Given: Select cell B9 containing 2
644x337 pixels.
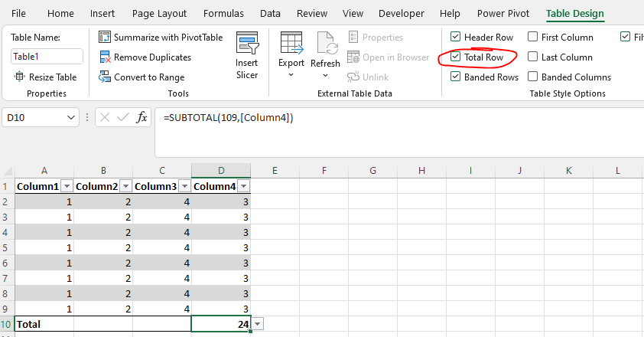Looking at the screenshot, I should [103, 309].
